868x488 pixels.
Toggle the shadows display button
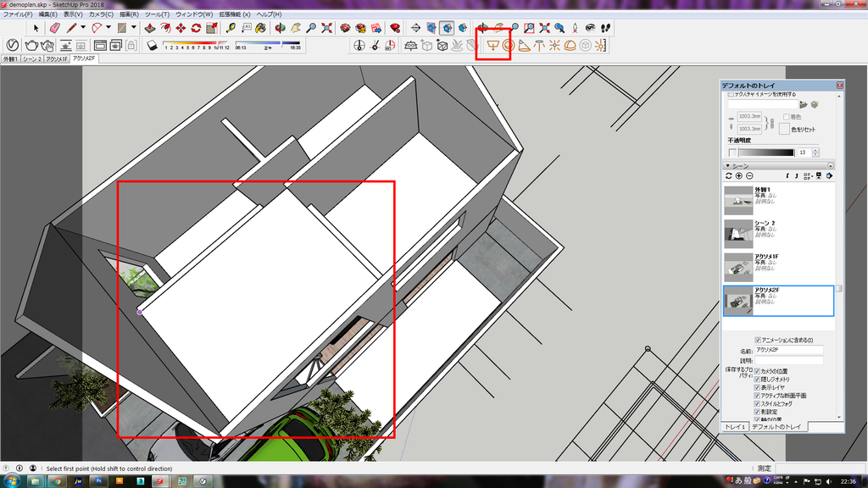[152, 46]
